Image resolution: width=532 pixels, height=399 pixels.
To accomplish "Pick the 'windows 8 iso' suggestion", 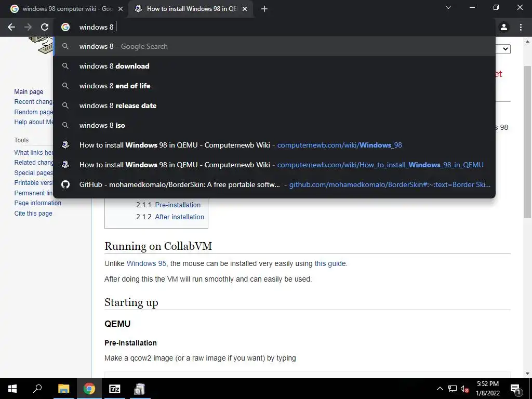I will pos(274,125).
